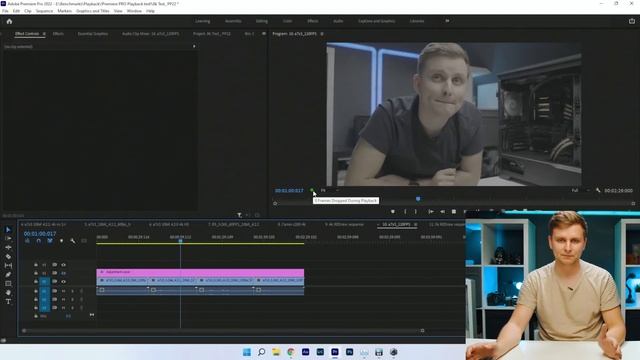
Task: Open Timeline display settings wrench
Action: [73, 241]
